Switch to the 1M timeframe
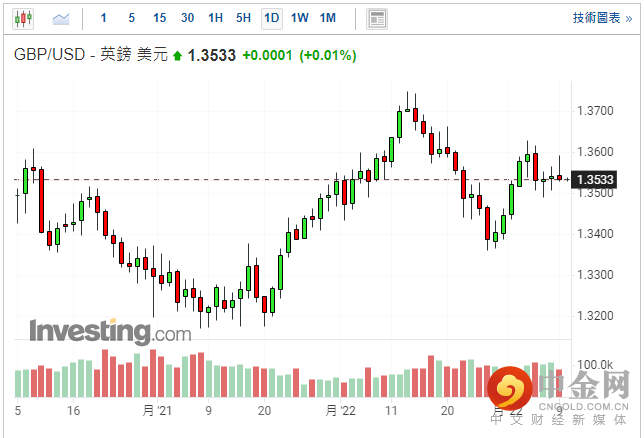The width and height of the screenshot is (644, 438). click(328, 18)
